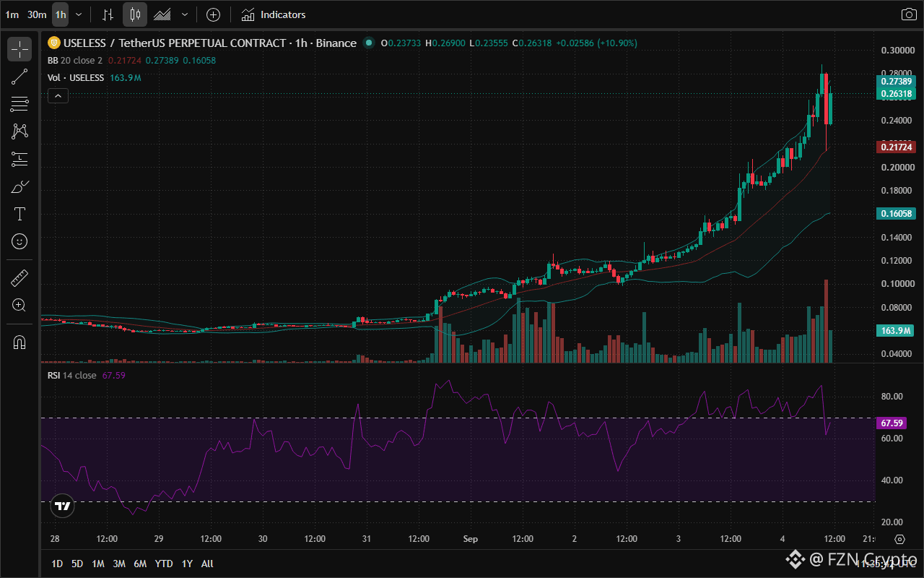Click the 0.27389 upper band price label

pyautogui.click(x=897, y=82)
